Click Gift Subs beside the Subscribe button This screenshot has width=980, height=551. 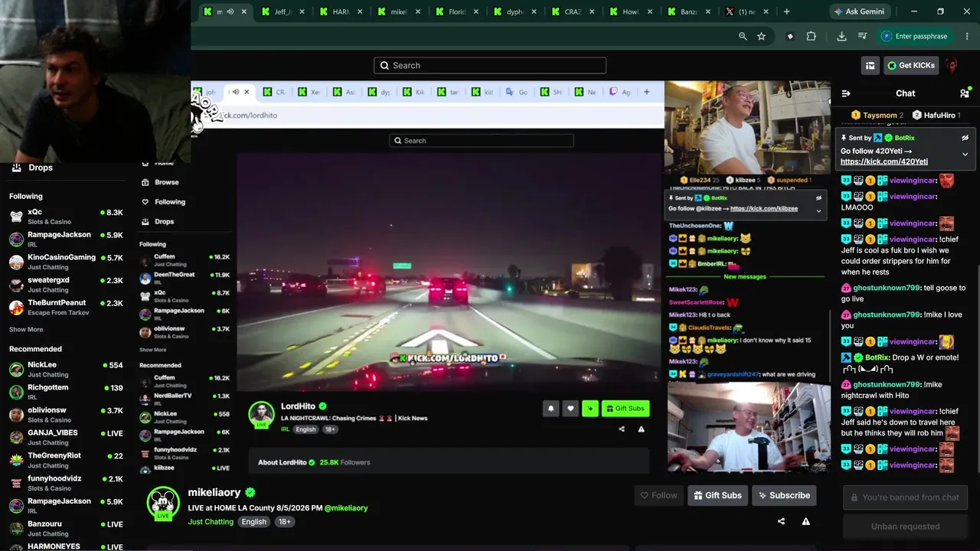717,495
